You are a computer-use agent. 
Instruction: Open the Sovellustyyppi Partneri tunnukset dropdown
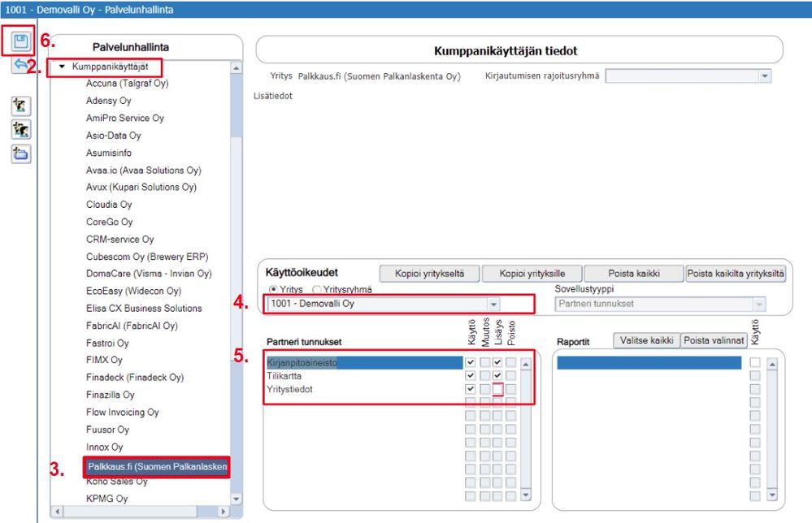(x=759, y=305)
